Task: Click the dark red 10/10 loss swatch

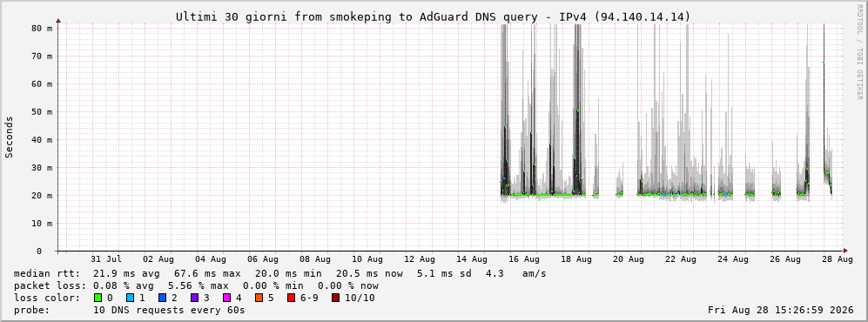Action: 335,298
